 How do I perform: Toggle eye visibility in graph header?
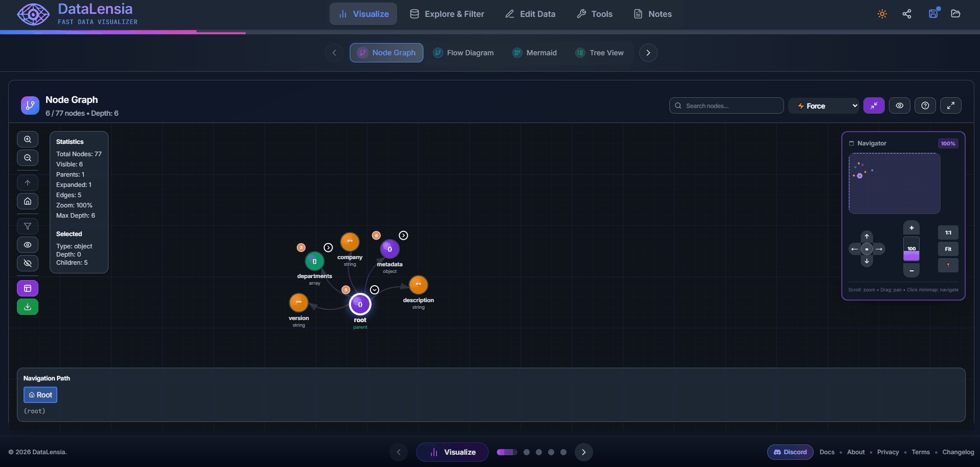[x=900, y=105]
